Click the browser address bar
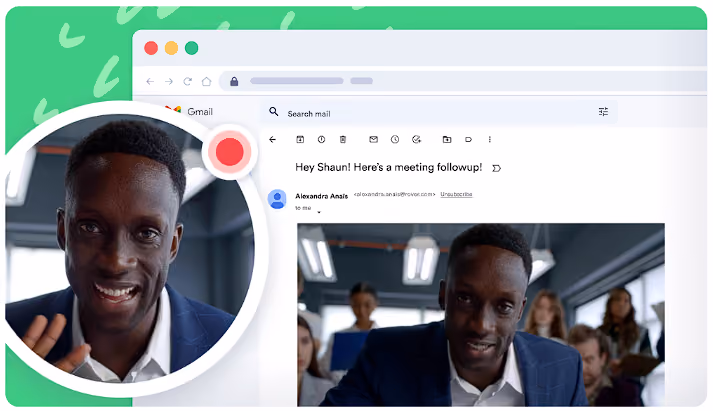This screenshot has width=713, height=411. (x=464, y=81)
